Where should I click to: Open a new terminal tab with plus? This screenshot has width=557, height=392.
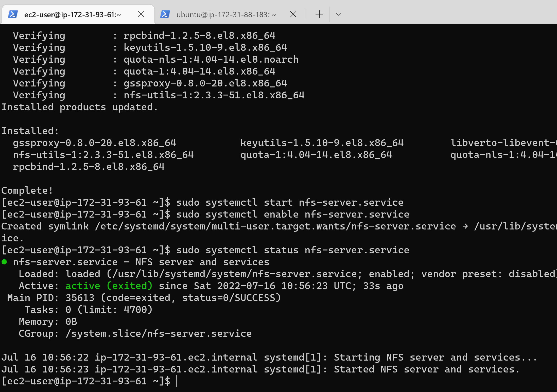pos(319,14)
